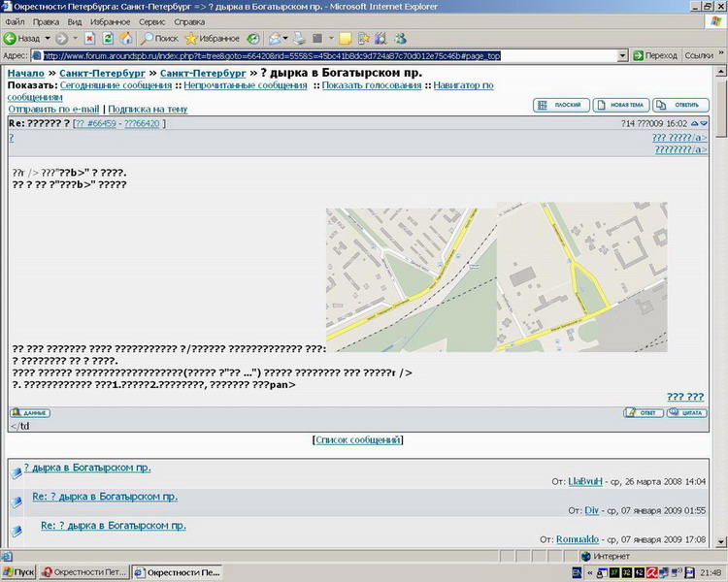Open the address bar URL dropdown
This screenshot has height=582, width=728.
pos(624,55)
